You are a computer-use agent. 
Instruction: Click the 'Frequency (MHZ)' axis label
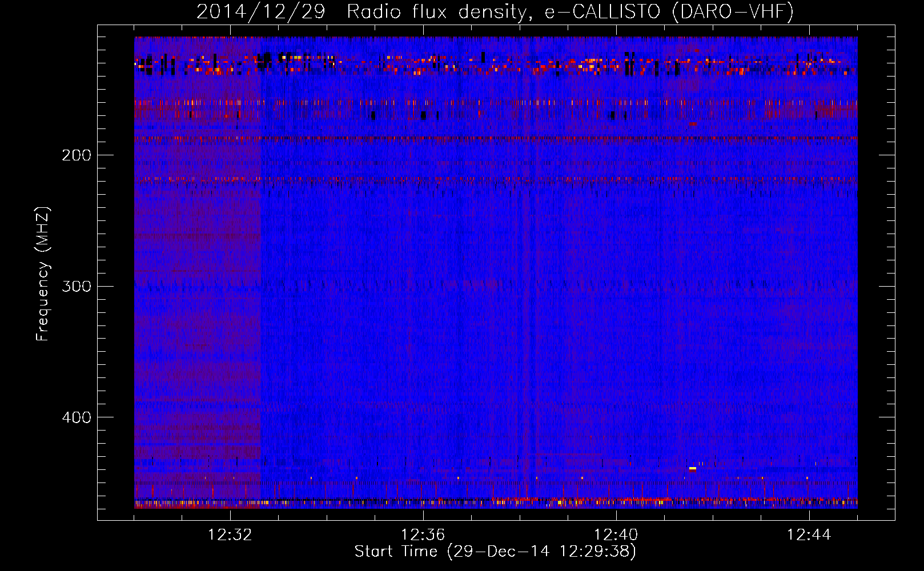pyautogui.click(x=43, y=274)
